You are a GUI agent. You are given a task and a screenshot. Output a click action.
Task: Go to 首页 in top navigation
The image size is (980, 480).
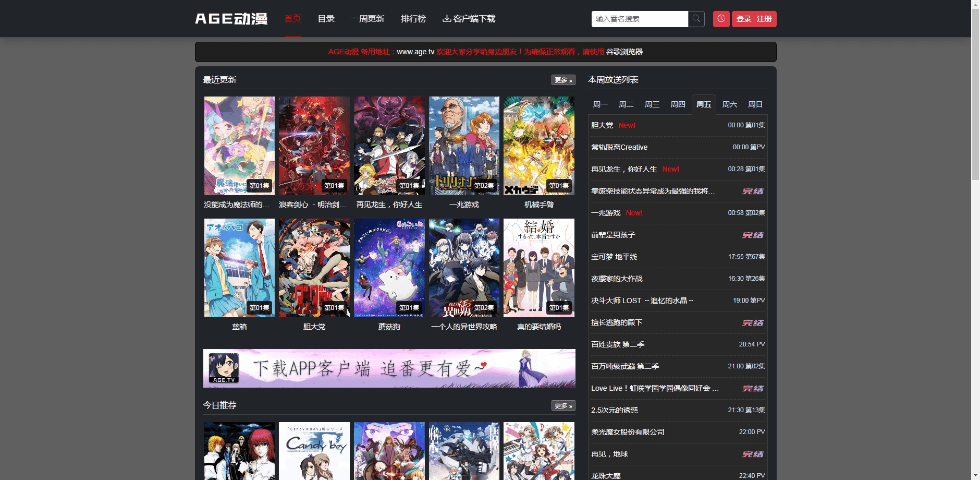click(293, 19)
